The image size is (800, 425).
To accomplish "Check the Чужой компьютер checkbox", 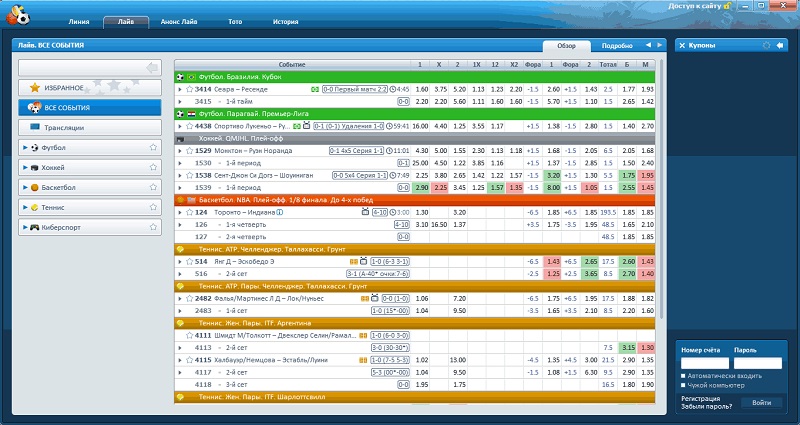I will [683, 385].
